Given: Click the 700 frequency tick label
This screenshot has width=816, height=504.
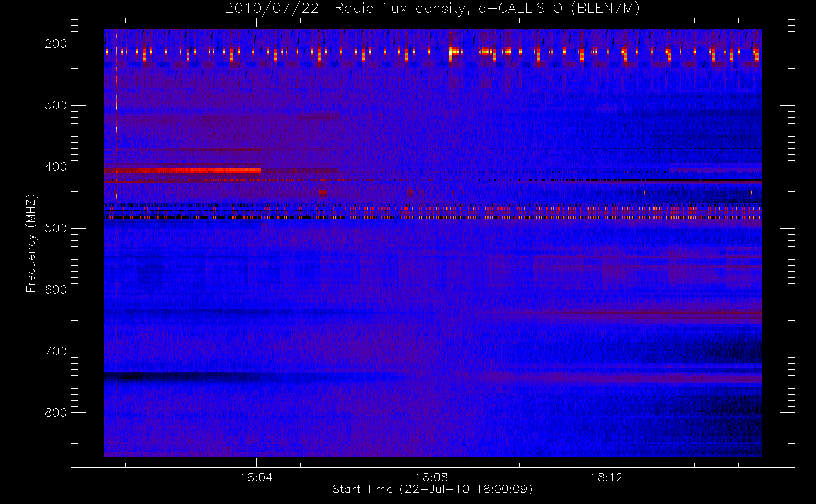Looking at the screenshot, I should pos(56,351).
